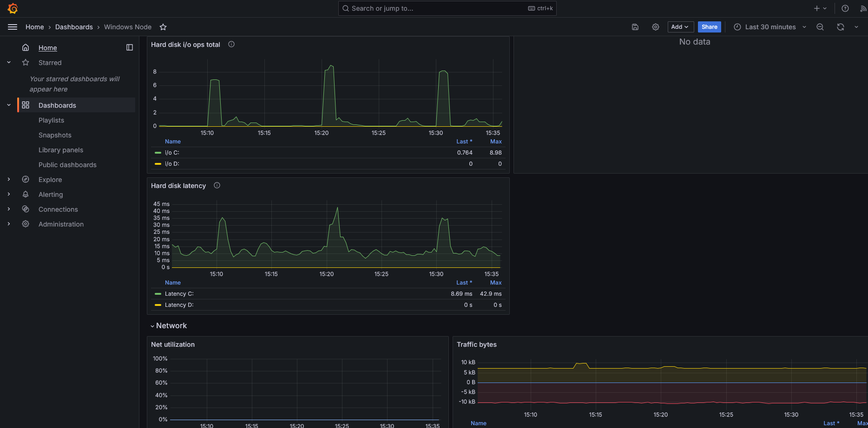868x428 pixels.
Task: Undock the sidebar menu panel icon
Action: click(130, 47)
